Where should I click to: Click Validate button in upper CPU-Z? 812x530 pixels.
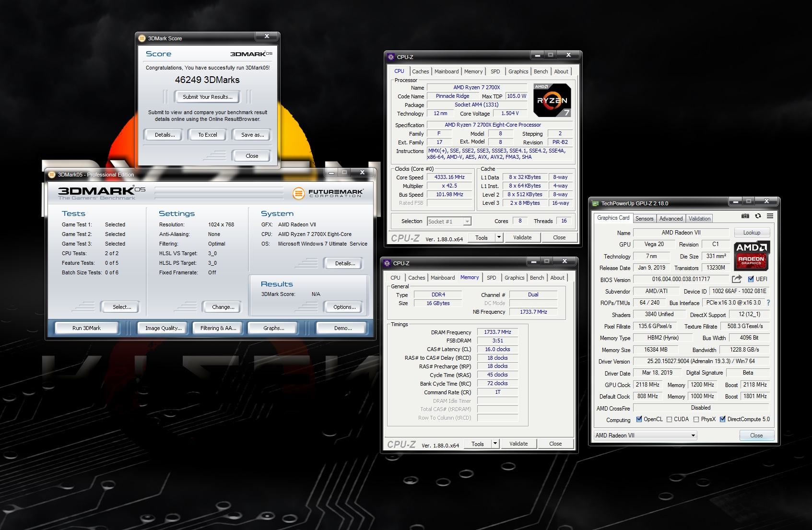[x=522, y=237]
